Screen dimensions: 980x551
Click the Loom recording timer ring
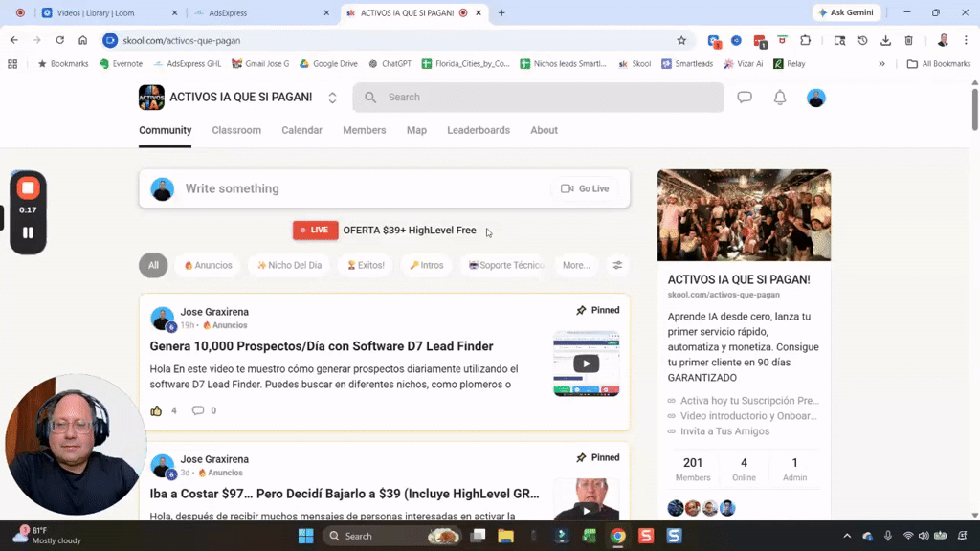(28, 211)
